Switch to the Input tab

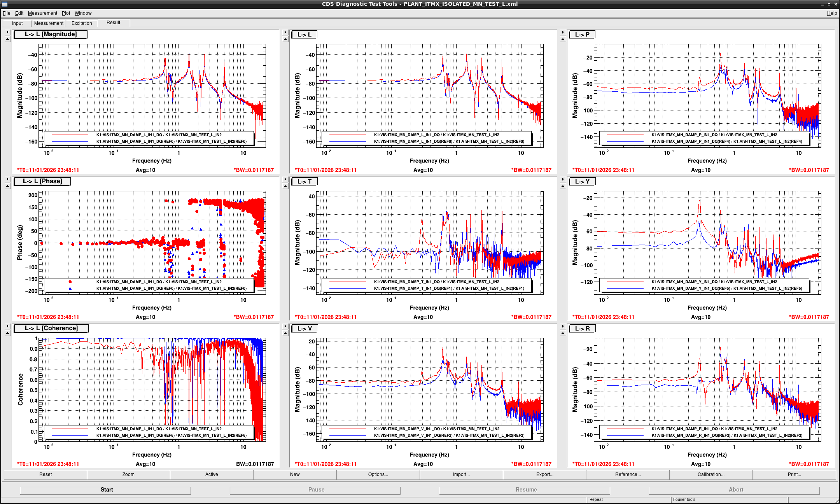tap(17, 23)
